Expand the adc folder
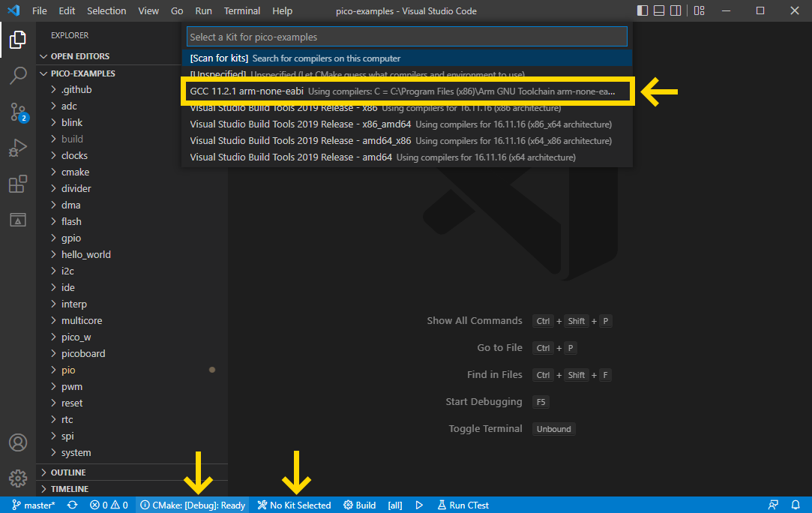This screenshot has width=812, height=513. coord(69,106)
